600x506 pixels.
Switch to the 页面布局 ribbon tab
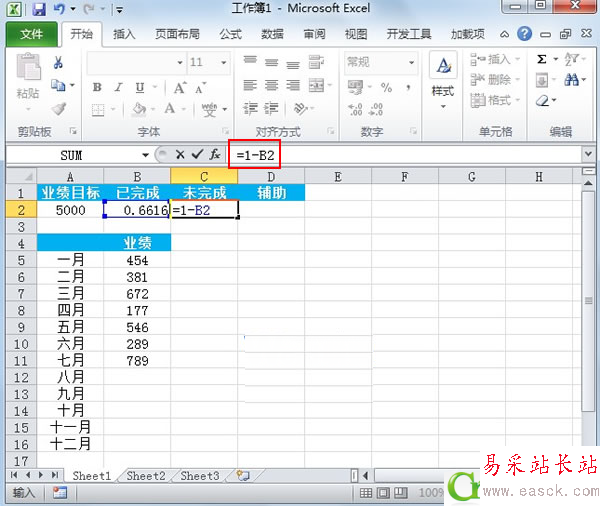tap(177, 34)
